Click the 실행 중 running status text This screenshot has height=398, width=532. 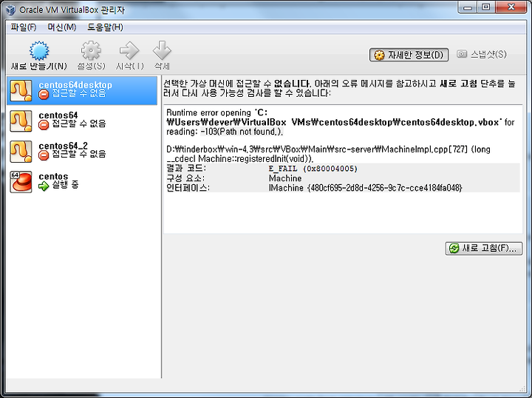pyautogui.click(x=65, y=185)
